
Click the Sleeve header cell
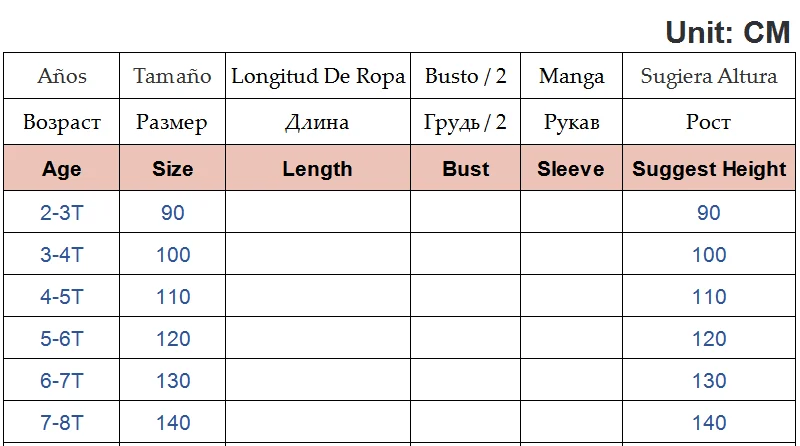[571, 169]
